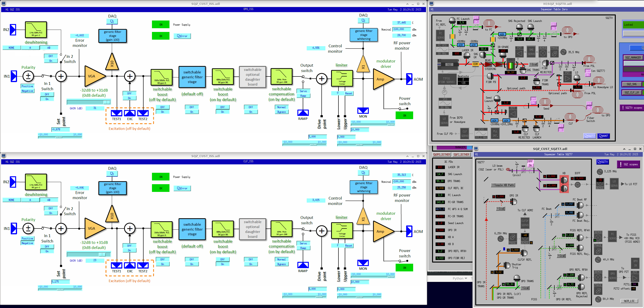Click the IN2 input connector in OPO_ISS
Screen dimensions: 644x308
click(13, 30)
